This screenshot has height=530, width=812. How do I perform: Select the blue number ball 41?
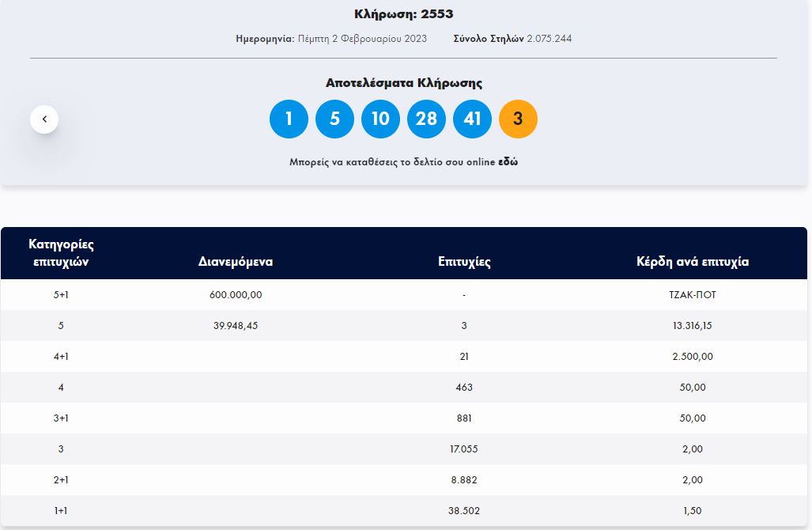(472, 119)
